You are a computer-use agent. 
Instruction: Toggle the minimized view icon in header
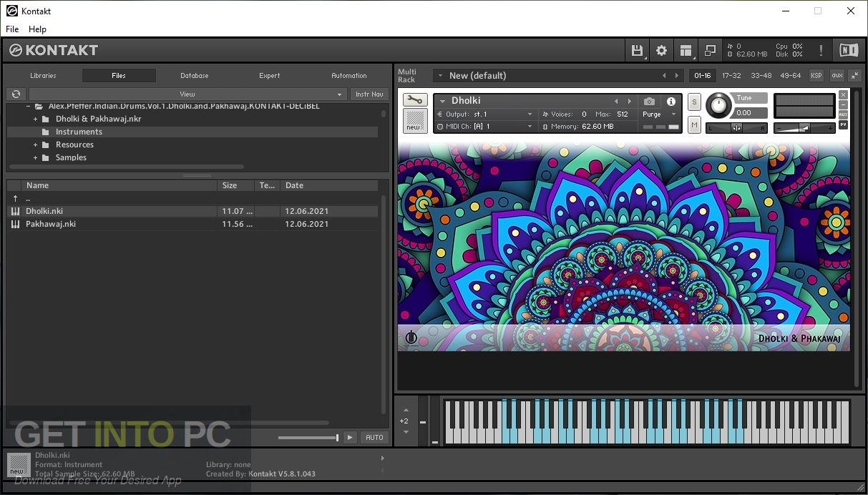[710, 50]
